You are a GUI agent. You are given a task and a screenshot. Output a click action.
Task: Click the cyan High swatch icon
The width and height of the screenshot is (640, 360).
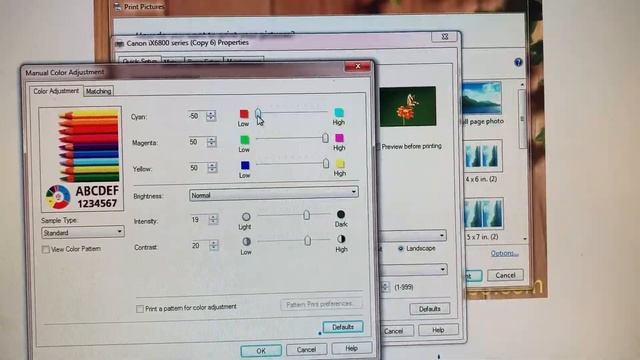(339, 112)
